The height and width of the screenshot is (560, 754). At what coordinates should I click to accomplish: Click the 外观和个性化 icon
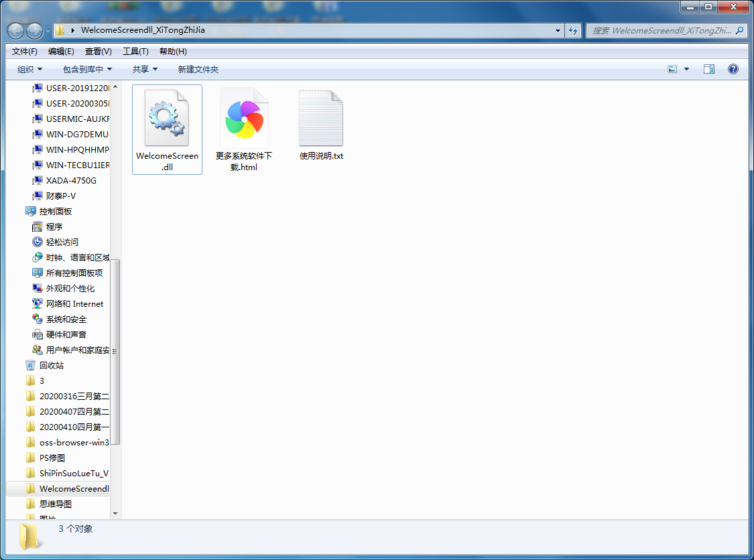(37, 288)
